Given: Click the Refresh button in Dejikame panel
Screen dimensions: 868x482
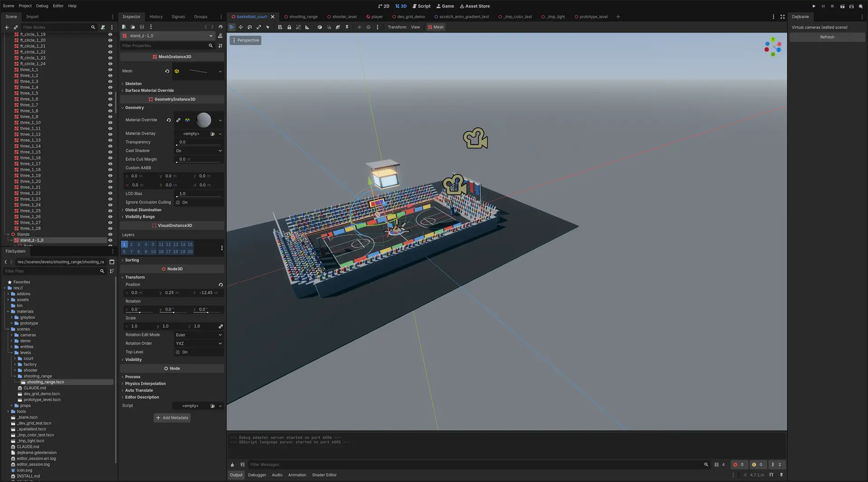Looking at the screenshot, I should coord(827,37).
